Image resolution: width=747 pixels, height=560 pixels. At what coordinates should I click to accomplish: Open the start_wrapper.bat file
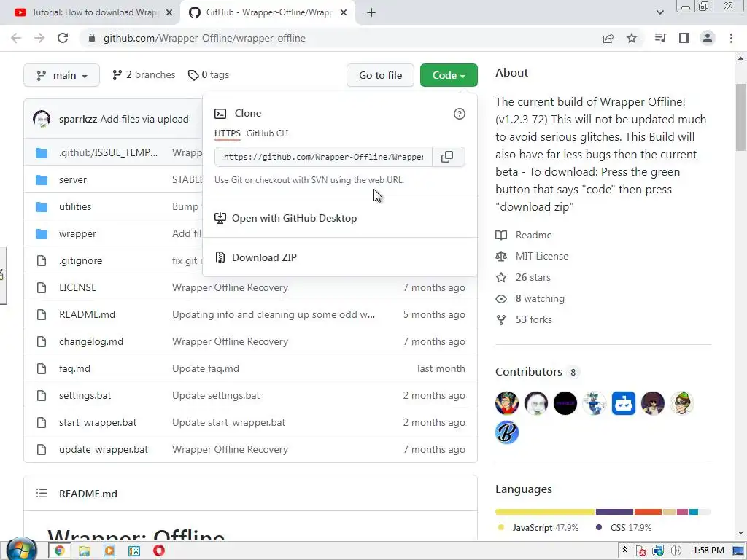click(98, 422)
